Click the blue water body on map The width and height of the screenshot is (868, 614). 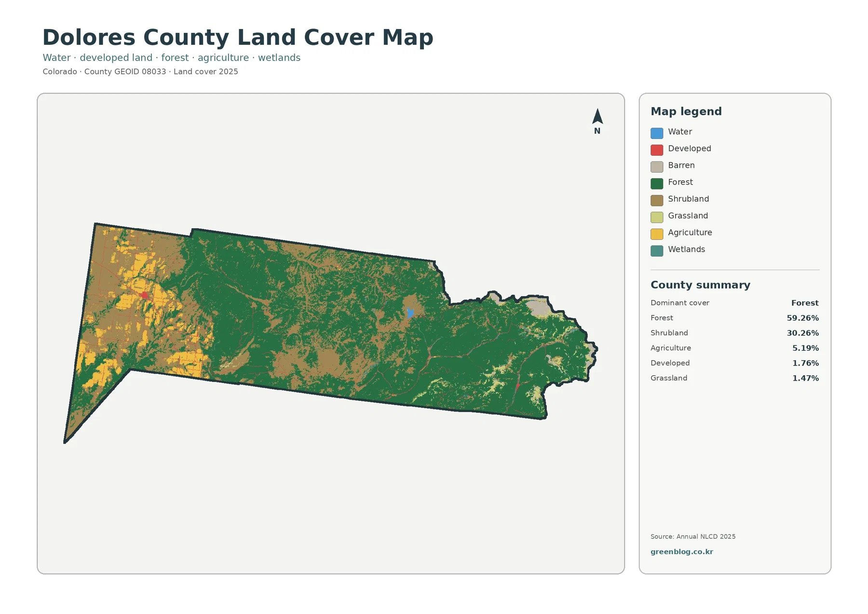click(410, 313)
